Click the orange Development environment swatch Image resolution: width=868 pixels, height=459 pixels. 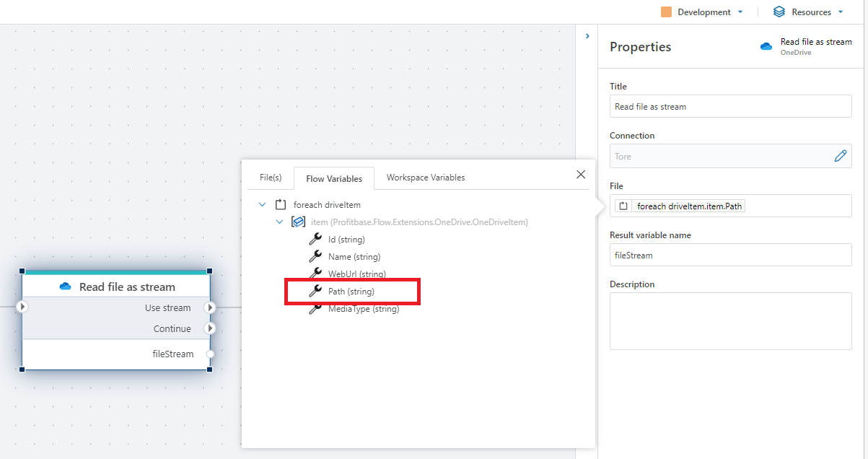(x=666, y=12)
